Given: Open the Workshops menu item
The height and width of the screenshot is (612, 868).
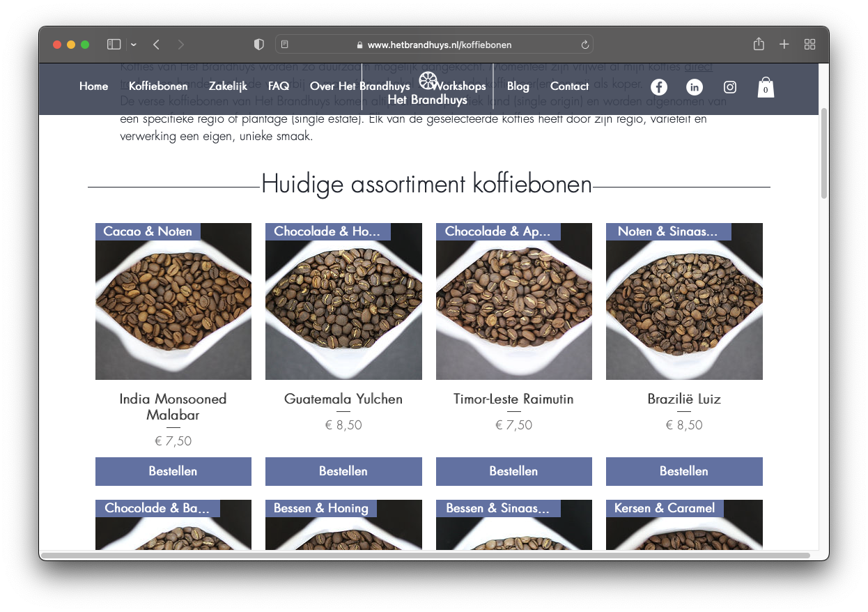Looking at the screenshot, I should (x=458, y=86).
